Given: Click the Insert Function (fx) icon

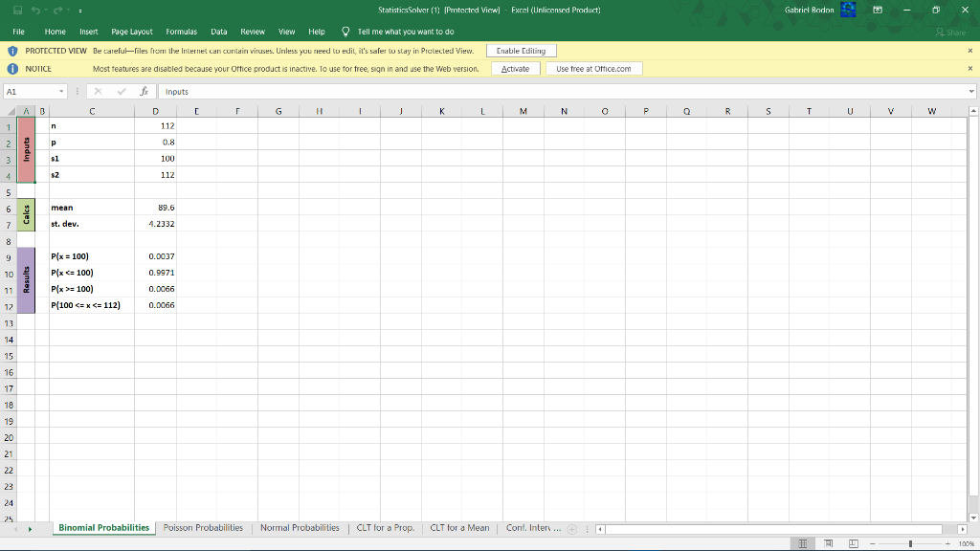Looking at the screenshot, I should pyautogui.click(x=145, y=92).
